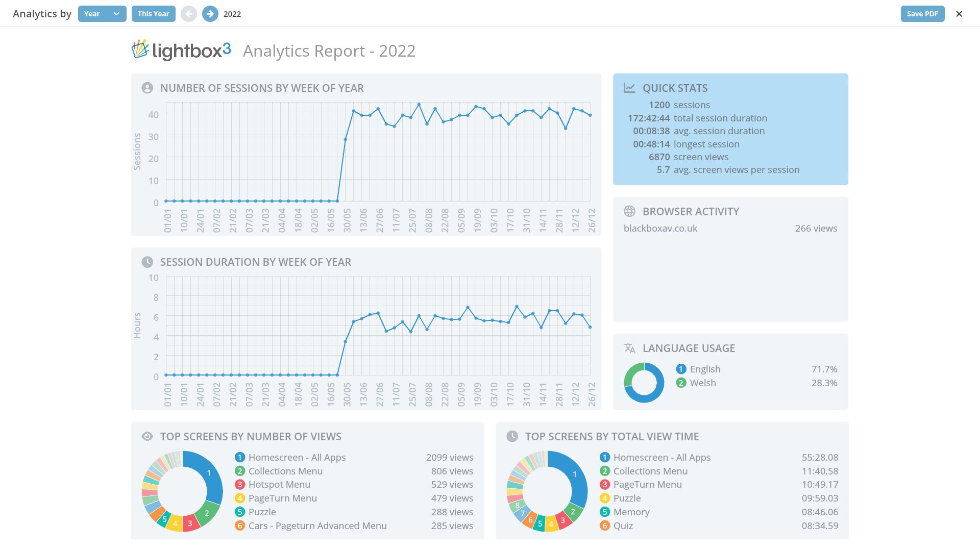Screen dimensions: 980x551
Task: Click badge 3 beside Hotspot Menu
Action: click(x=240, y=485)
